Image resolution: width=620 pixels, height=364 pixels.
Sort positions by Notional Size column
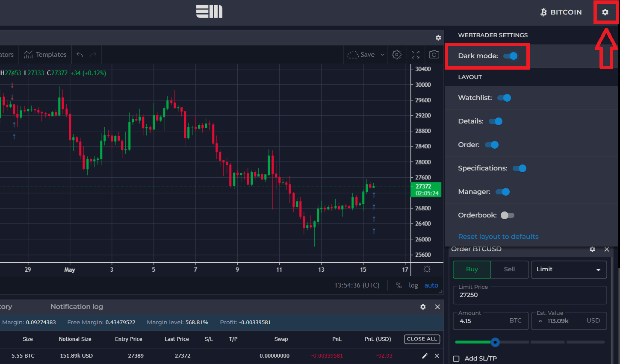tap(75, 339)
